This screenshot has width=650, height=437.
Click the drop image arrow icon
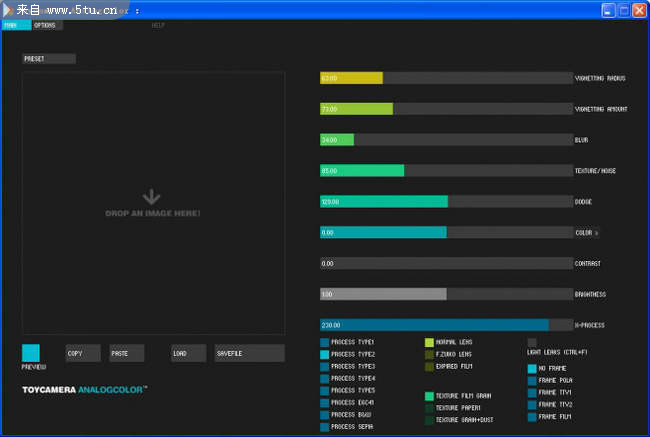(152, 197)
